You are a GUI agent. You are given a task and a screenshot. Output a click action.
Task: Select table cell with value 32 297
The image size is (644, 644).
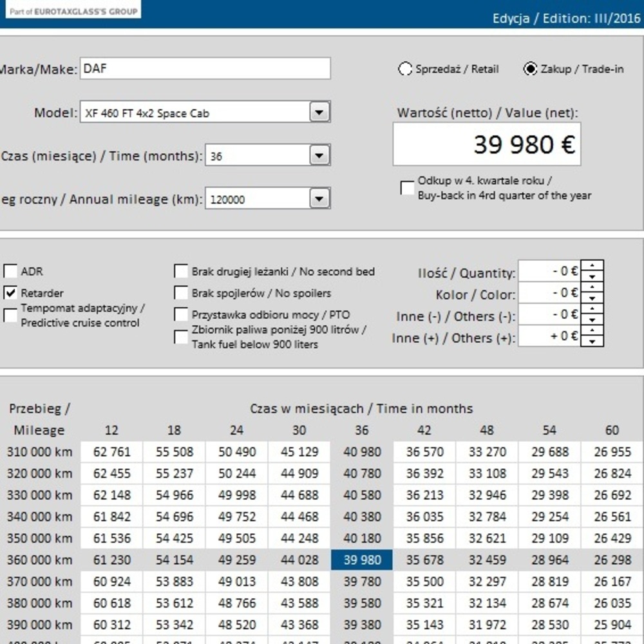[487, 582]
